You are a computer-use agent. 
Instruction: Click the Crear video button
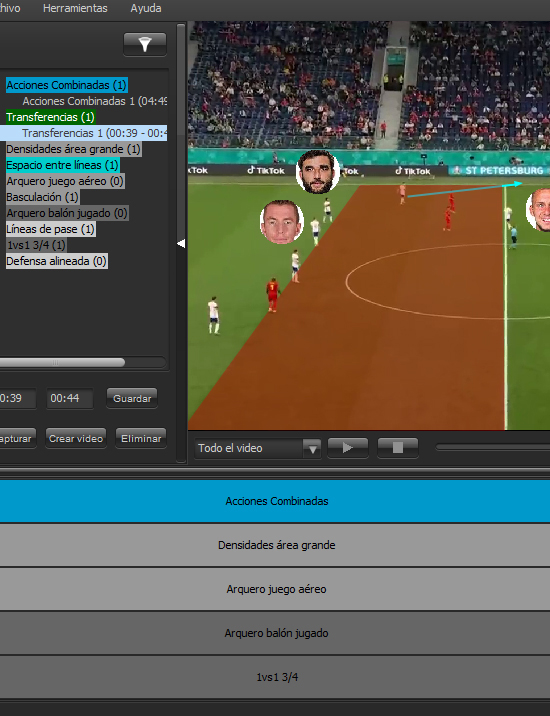tap(76, 438)
